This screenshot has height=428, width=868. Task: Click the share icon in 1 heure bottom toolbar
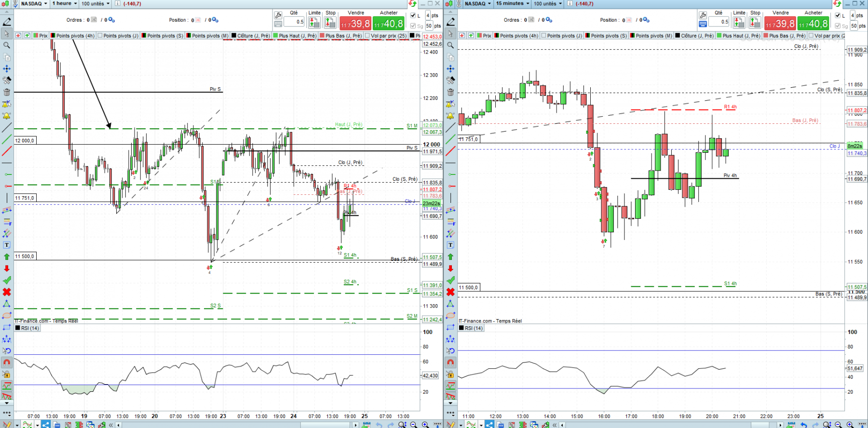pyautogui.click(x=46, y=425)
